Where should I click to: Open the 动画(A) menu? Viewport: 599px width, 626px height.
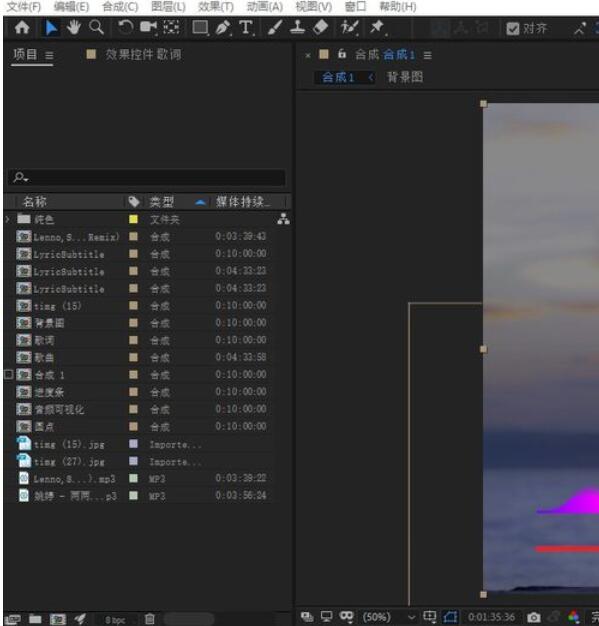[x=265, y=6]
